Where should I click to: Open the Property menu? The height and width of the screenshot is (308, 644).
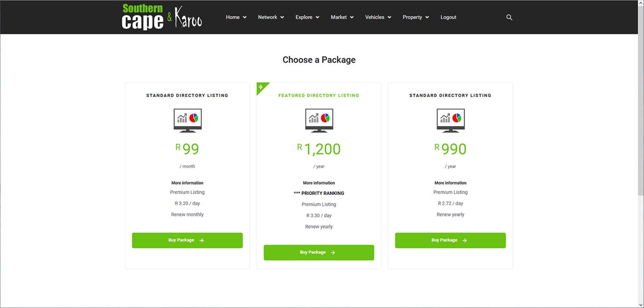click(x=415, y=17)
